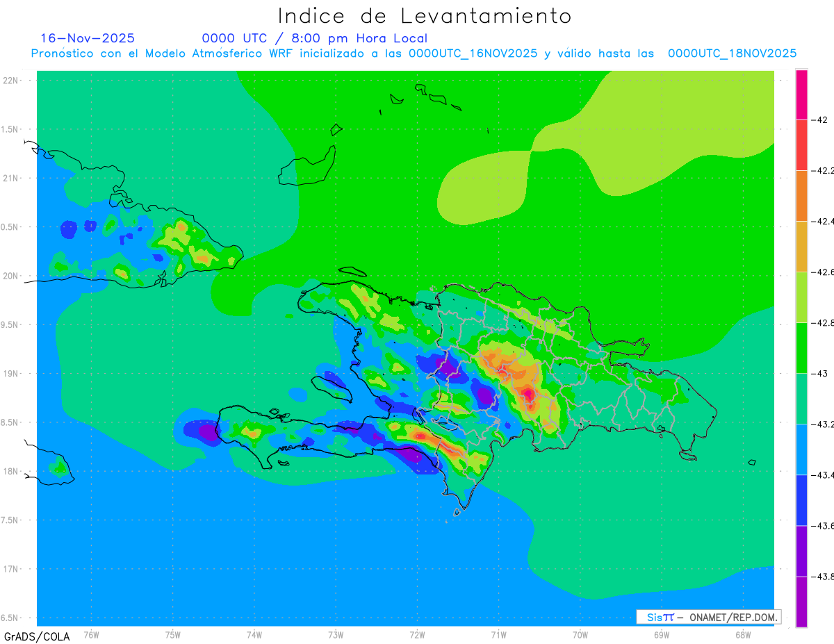Click the '8.5N' latitude axis label

10,422
